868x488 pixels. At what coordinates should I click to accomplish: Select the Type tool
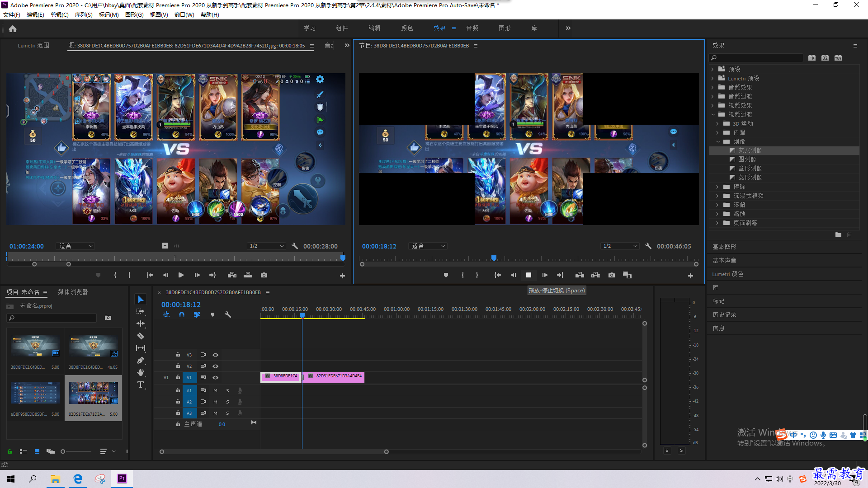141,385
